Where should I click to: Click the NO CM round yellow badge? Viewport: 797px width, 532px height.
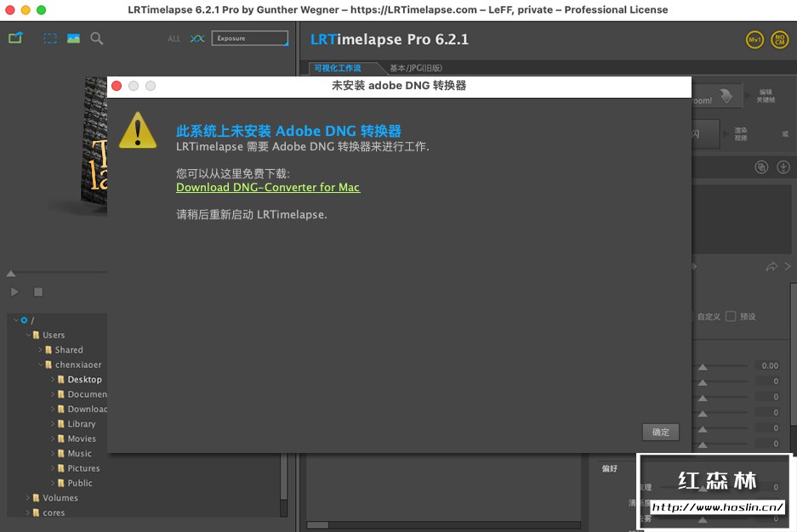[x=780, y=40]
